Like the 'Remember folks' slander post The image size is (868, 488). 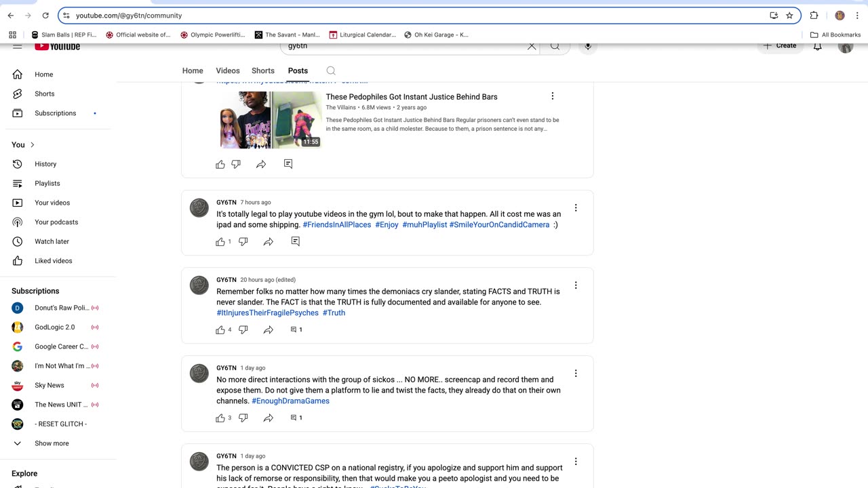(220, 329)
